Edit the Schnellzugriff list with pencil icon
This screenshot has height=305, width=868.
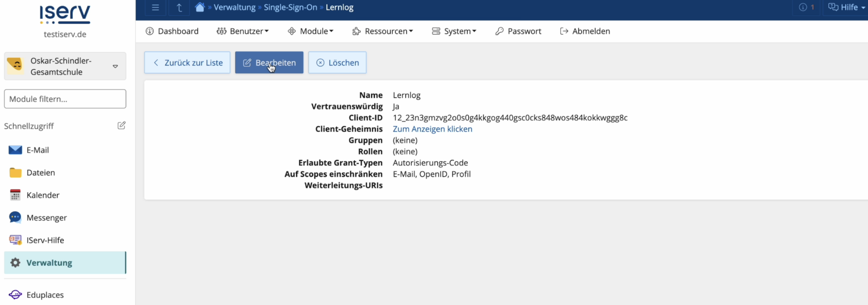pyautogui.click(x=121, y=126)
